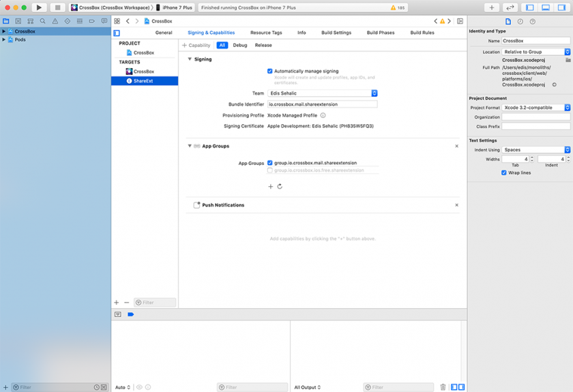Open the Report navigator
Image resolution: width=573 pixels, height=392 pixels.
(104, 21)
